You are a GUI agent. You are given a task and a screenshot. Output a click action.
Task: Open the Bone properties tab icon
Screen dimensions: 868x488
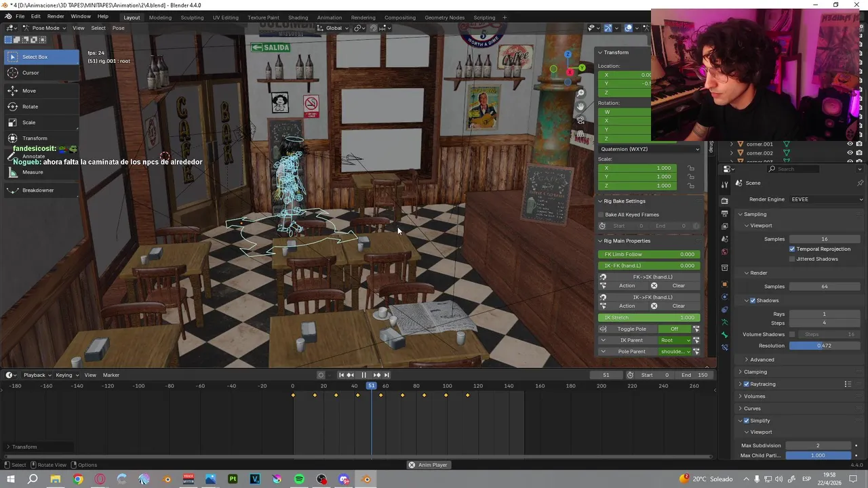click(x=724, y=335)
